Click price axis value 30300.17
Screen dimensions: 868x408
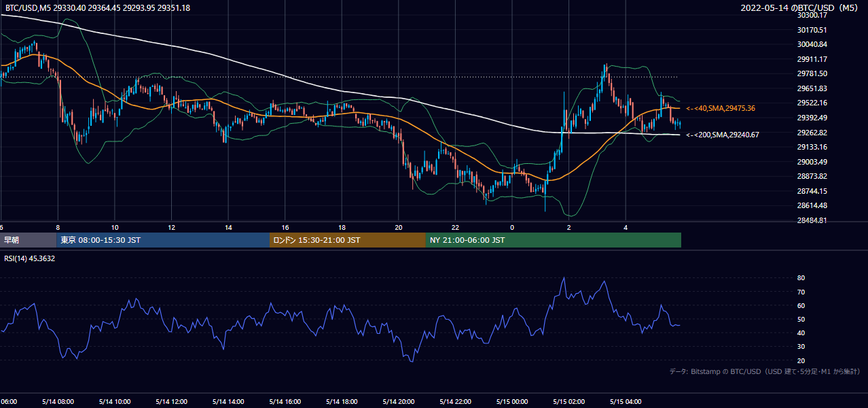pos(812,15)
